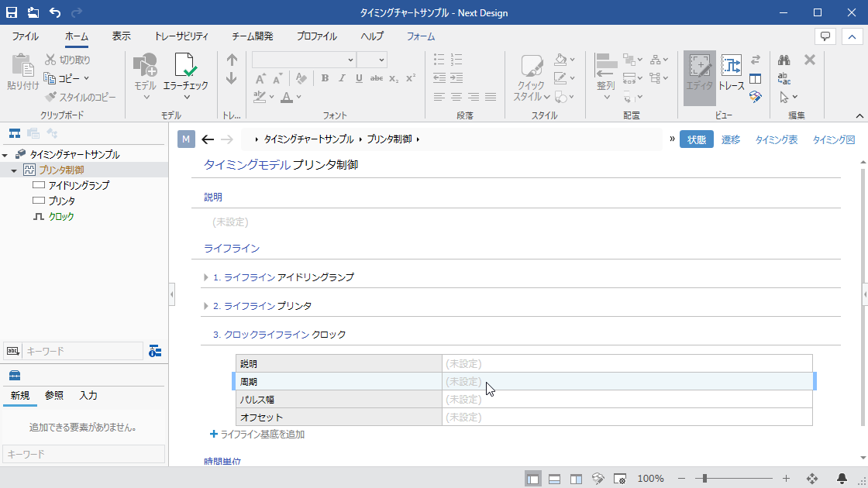Switch to the 表示 ribbon tab

click(x=121, y=36)
